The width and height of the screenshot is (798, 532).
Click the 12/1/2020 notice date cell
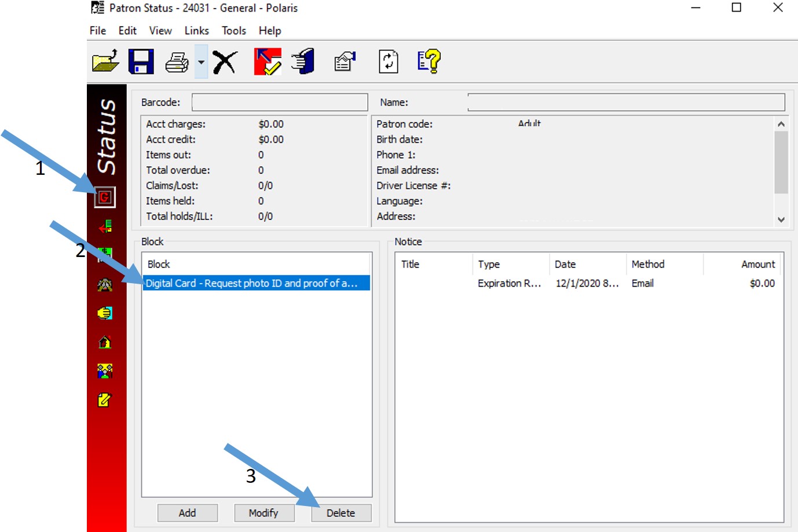(587, 283)
